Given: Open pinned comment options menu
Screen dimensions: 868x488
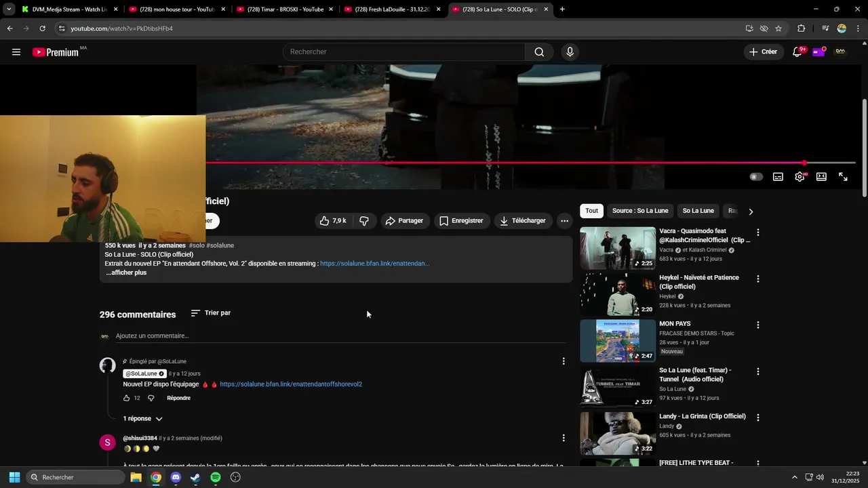Looking at the screenshot, I should [563, 361].
